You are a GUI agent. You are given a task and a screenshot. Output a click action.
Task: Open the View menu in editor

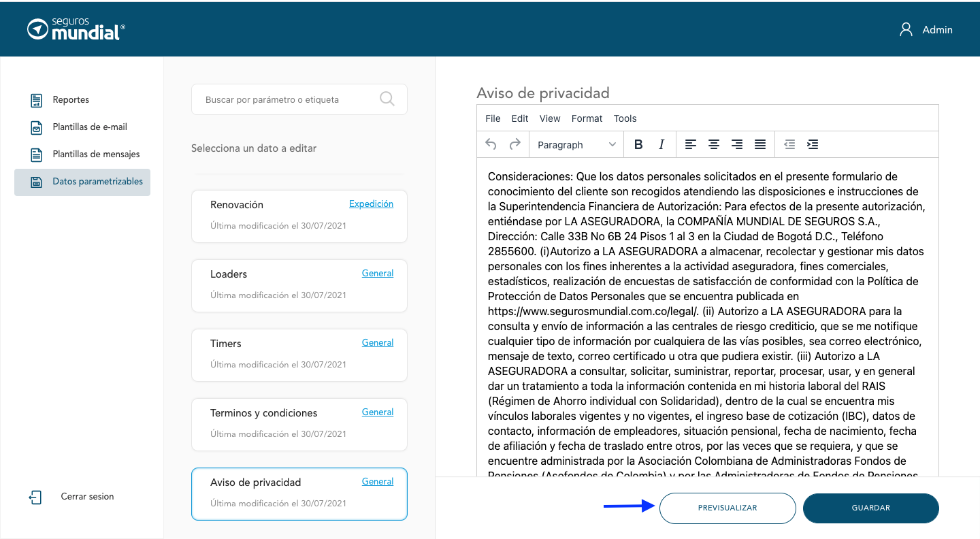click(x=550, y=118)
